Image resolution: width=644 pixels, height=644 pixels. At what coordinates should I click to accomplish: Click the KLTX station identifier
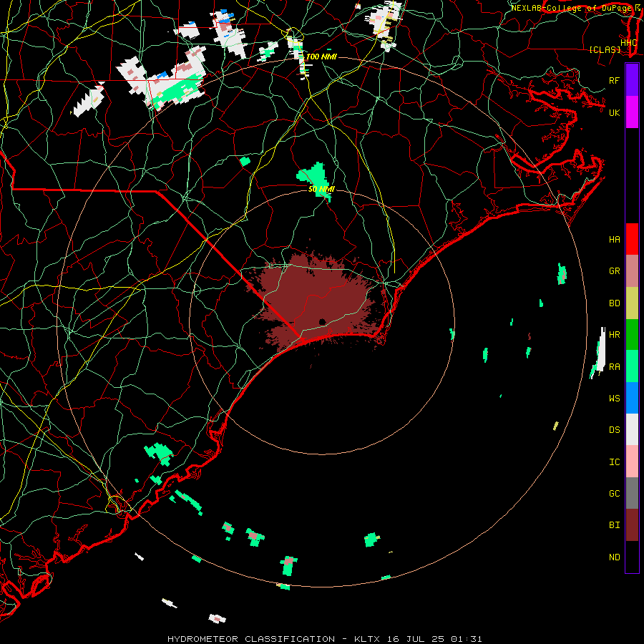click(367, 639)
